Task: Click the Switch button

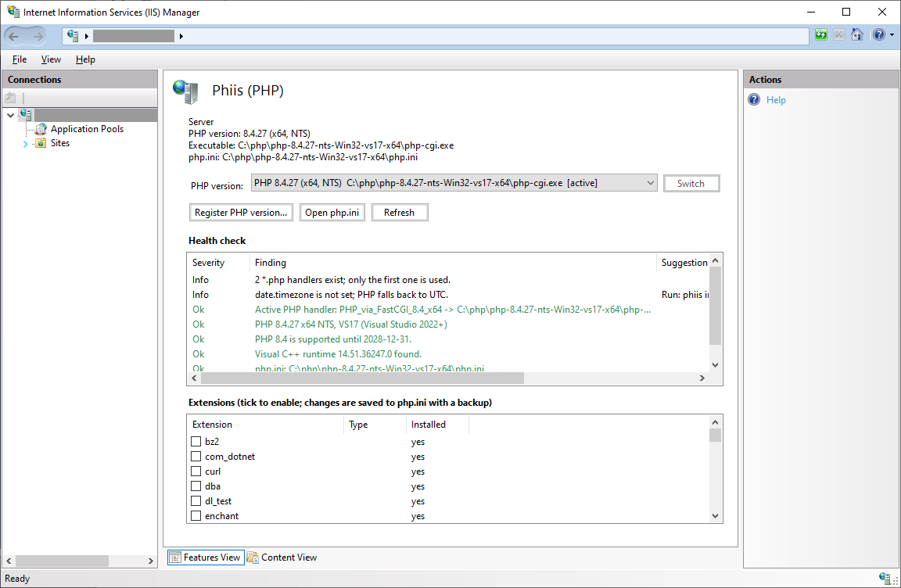Action: coord(691,183)
